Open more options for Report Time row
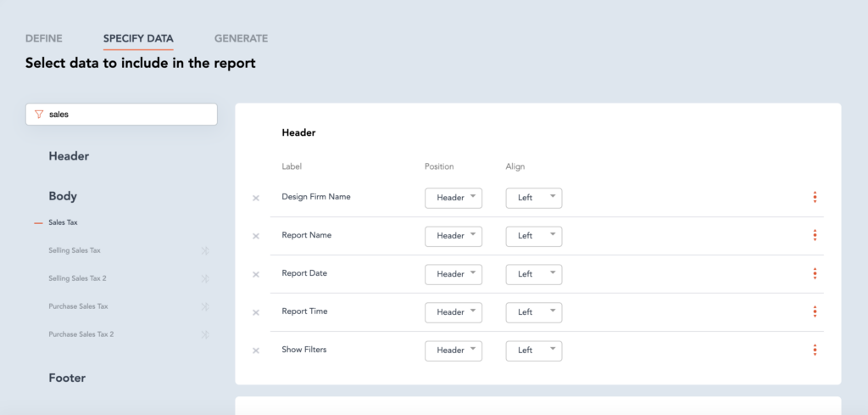Viewport: 868px width, 415px height. (815, 311)
